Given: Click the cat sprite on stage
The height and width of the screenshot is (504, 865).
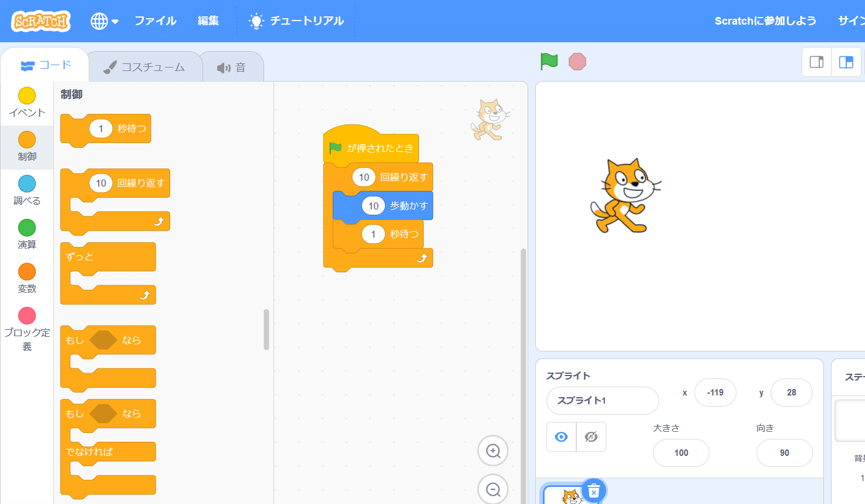Looking at the screenshot, I should (626, 196).
